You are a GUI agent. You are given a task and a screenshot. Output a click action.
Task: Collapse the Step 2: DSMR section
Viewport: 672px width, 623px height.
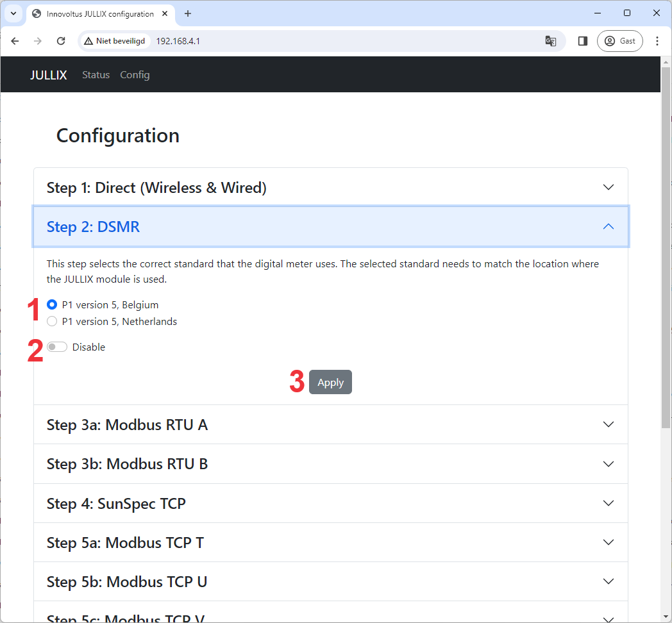coord(330,227)
